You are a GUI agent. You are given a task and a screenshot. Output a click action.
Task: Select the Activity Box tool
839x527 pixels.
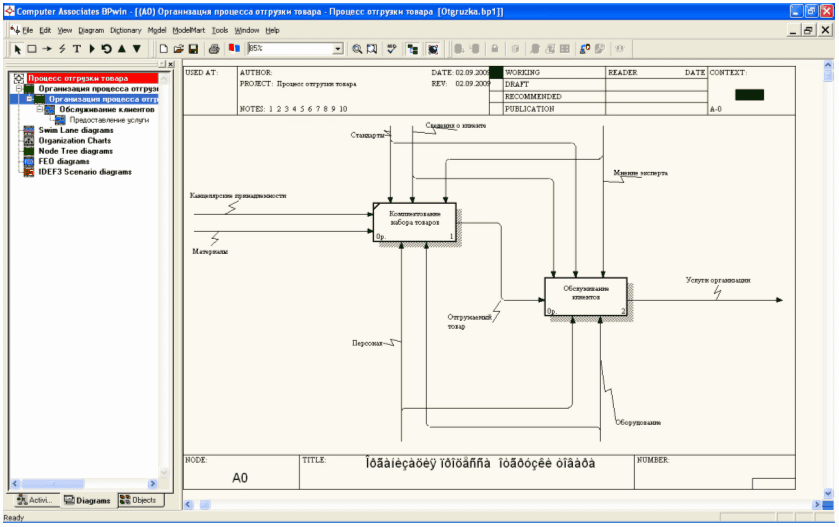32,49
